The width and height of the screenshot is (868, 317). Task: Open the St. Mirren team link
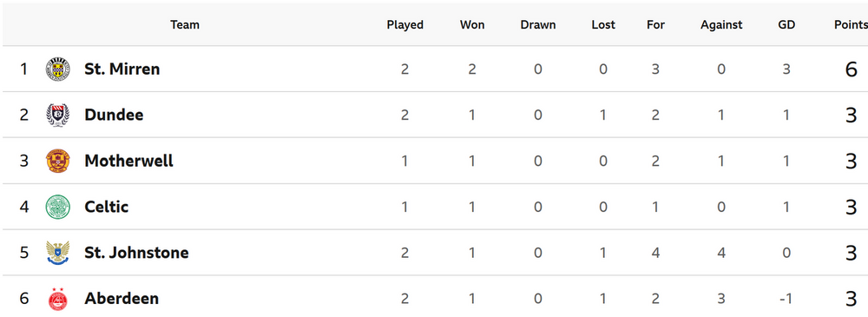[122, 69]
